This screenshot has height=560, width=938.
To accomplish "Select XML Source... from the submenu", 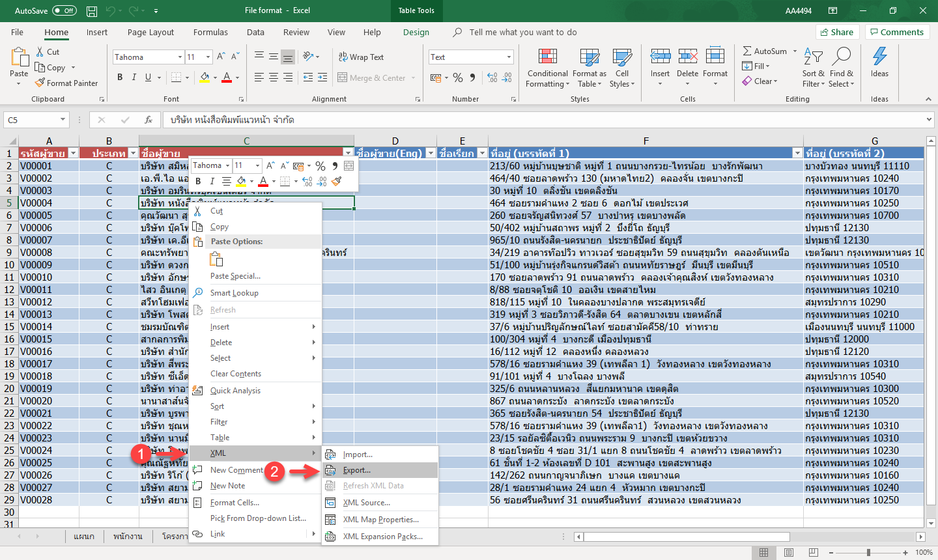I will pos(380,503).
